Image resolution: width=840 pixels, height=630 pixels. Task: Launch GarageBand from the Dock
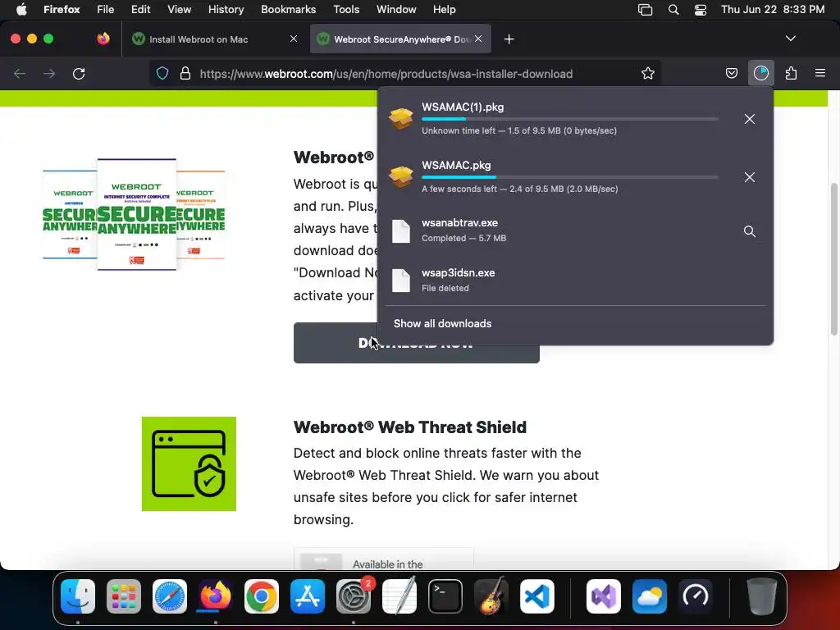[x=491, y=596]
